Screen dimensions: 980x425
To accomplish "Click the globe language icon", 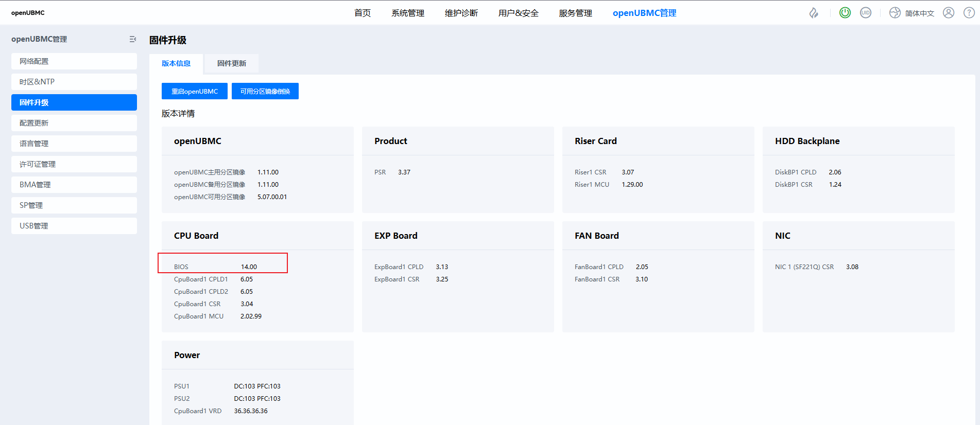I will click(x=895, y=13).
